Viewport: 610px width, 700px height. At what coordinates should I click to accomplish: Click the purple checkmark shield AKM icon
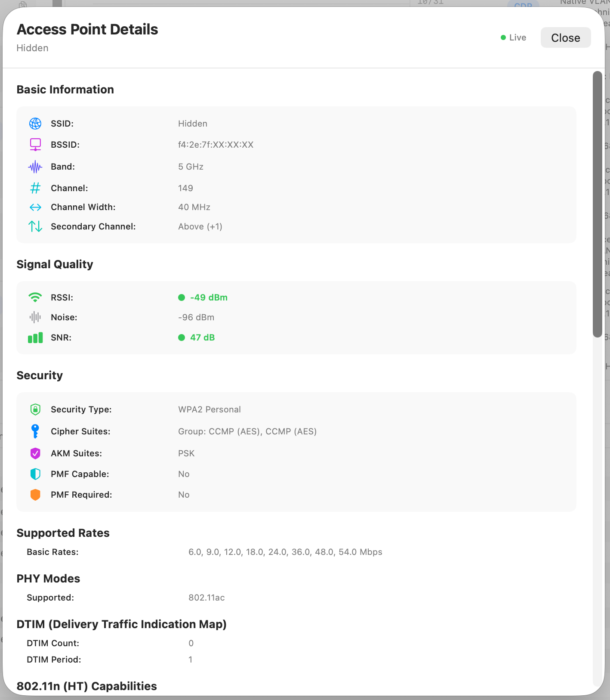pyautogui.click(x=35, y=453)
